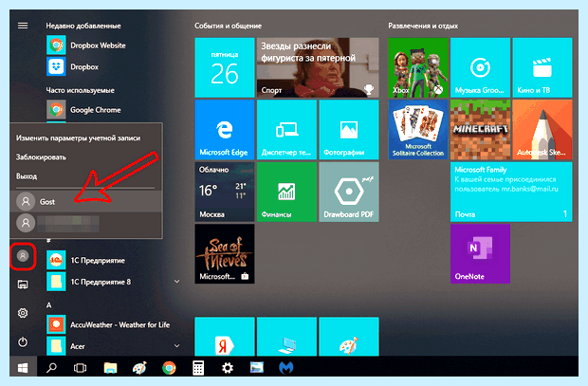Open the paint palette tile in bottom row

point(349,337)
